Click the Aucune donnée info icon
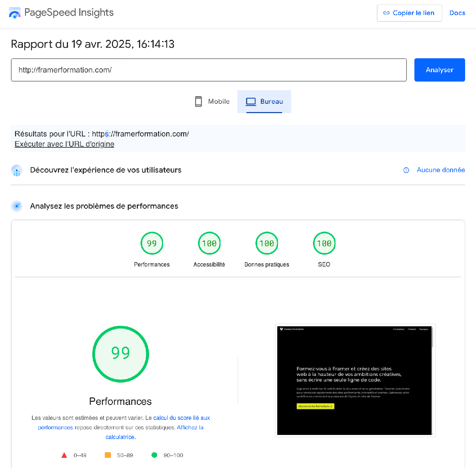476x468 pixels. coord(406,170)
